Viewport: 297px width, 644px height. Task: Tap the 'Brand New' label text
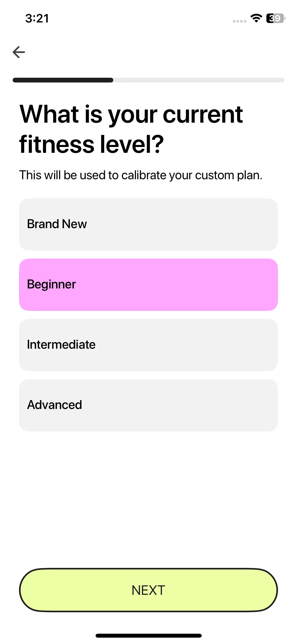[x=57, y=224]
